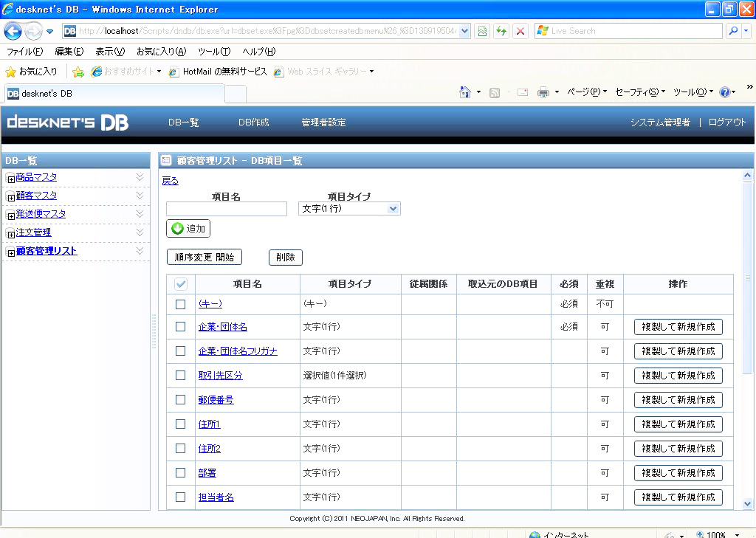Click the IE back navigation arrow
756x538 pixels.
pos(13,31)
